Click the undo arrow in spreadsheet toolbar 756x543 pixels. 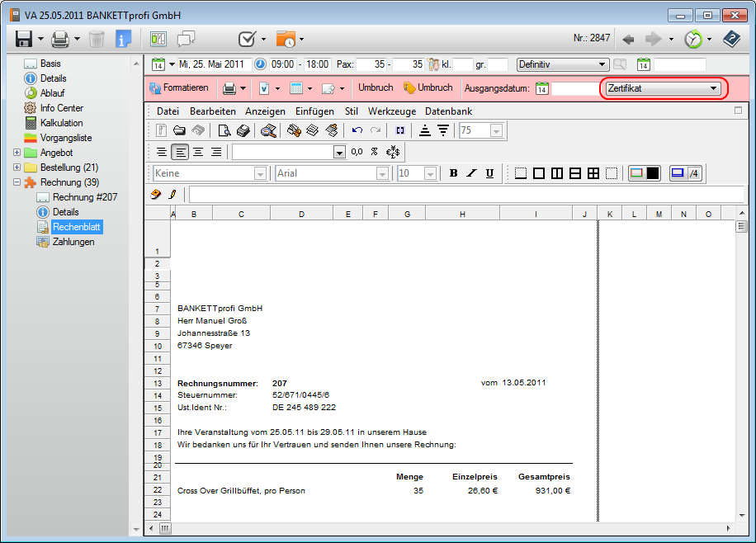click(357, 130)
